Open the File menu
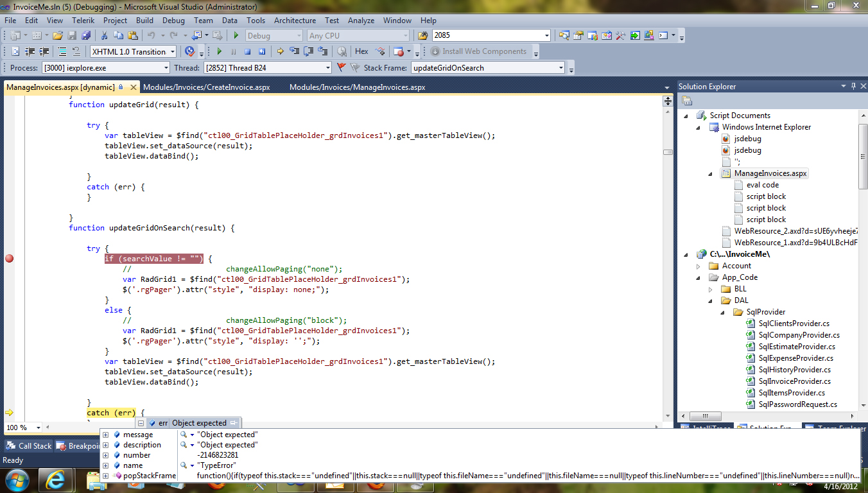The width and height of the screenshot is (868, 493). tap(10, 21)
